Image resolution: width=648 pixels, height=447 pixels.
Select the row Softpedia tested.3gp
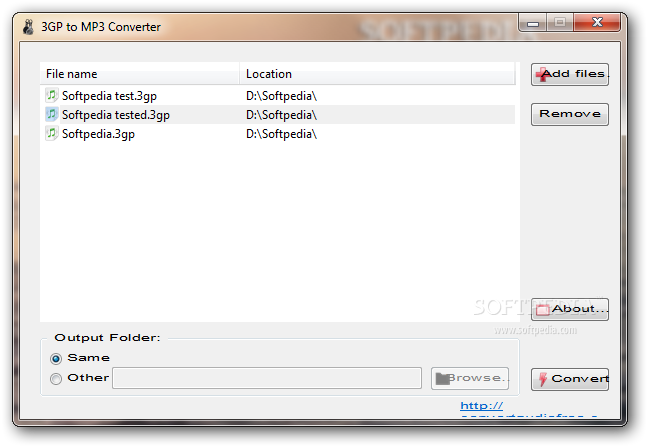tap(278, 114)
